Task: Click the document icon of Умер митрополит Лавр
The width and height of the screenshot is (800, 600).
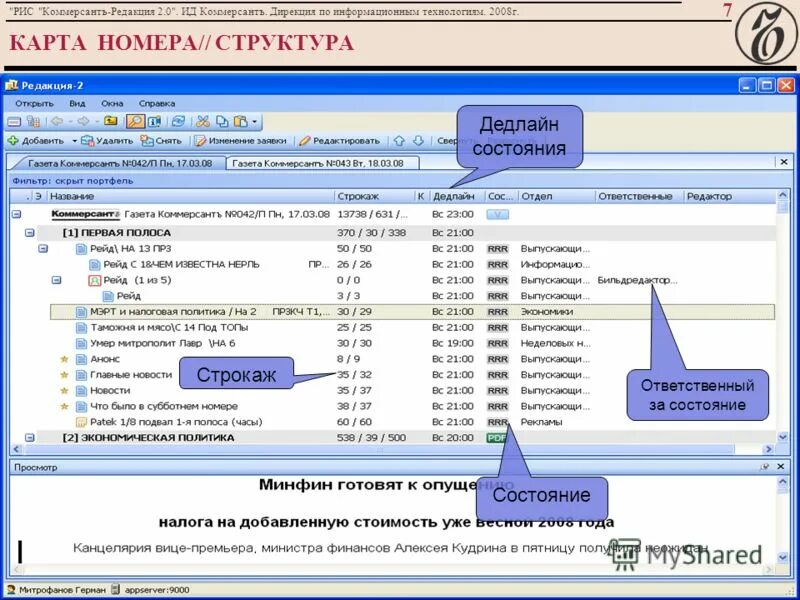Action: [81, 343]
